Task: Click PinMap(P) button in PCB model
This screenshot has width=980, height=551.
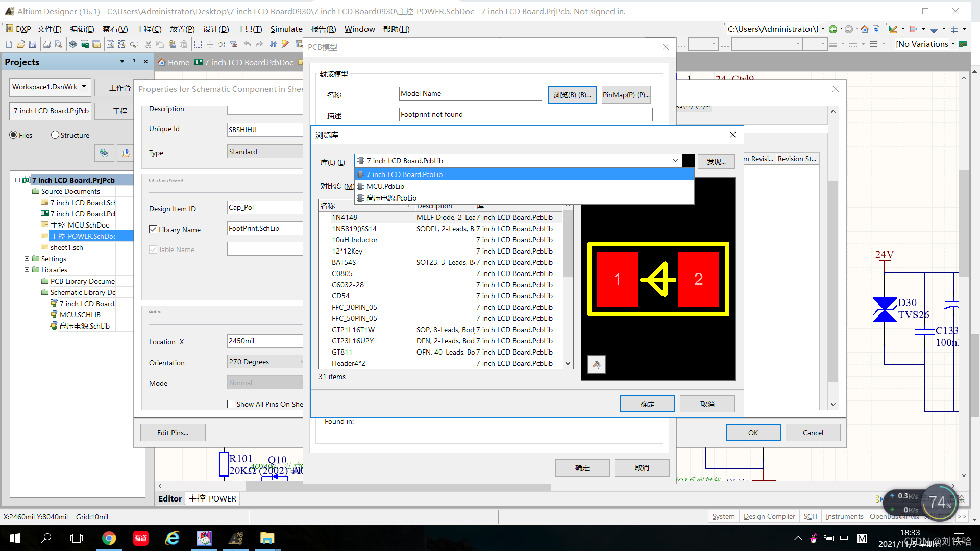Action: (626, 94)
